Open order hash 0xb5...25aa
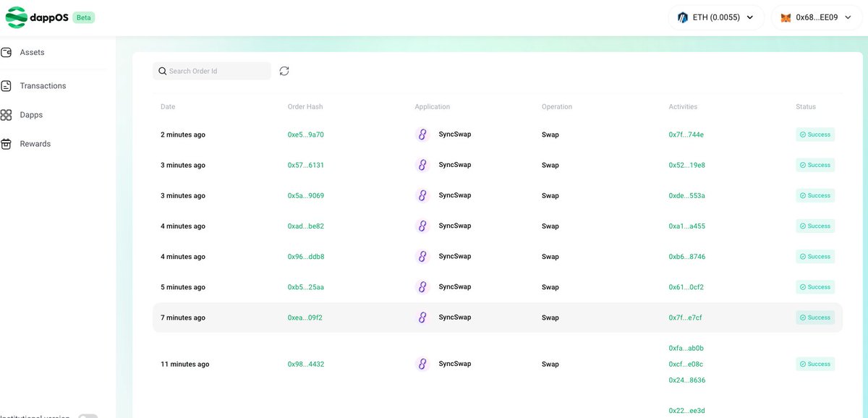Viewport: 868px width, 418px height. (x=306, y=287)
